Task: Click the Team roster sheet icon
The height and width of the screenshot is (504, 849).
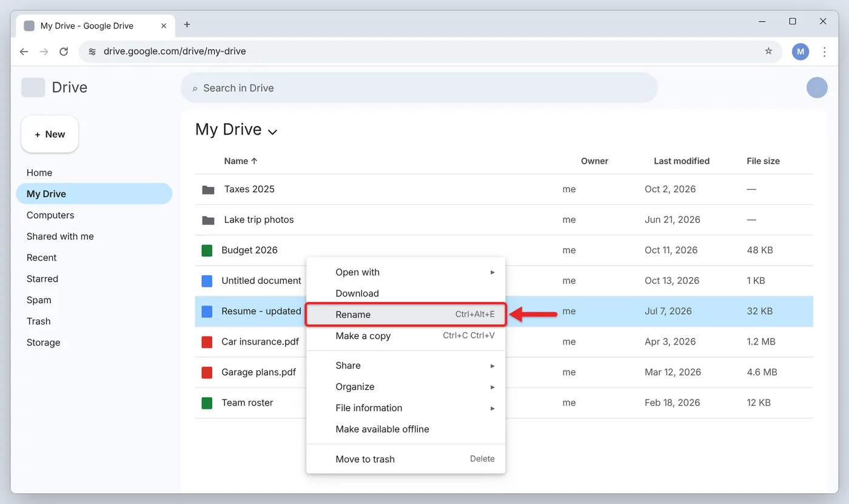Action: pos(207,403)
